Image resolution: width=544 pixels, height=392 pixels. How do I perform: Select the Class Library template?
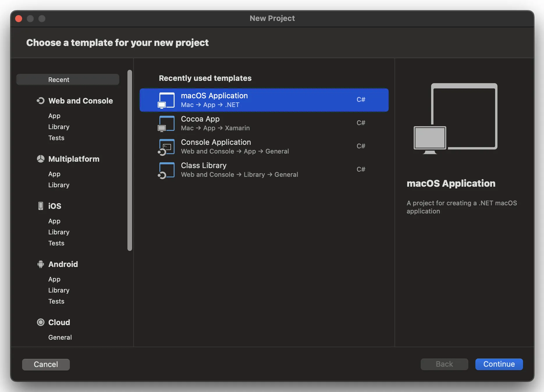pos(262,170)
